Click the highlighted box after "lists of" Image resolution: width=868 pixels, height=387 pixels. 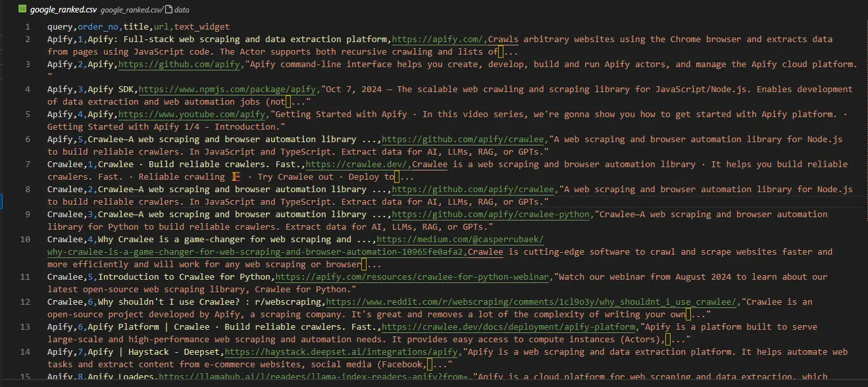coord(501,52)
